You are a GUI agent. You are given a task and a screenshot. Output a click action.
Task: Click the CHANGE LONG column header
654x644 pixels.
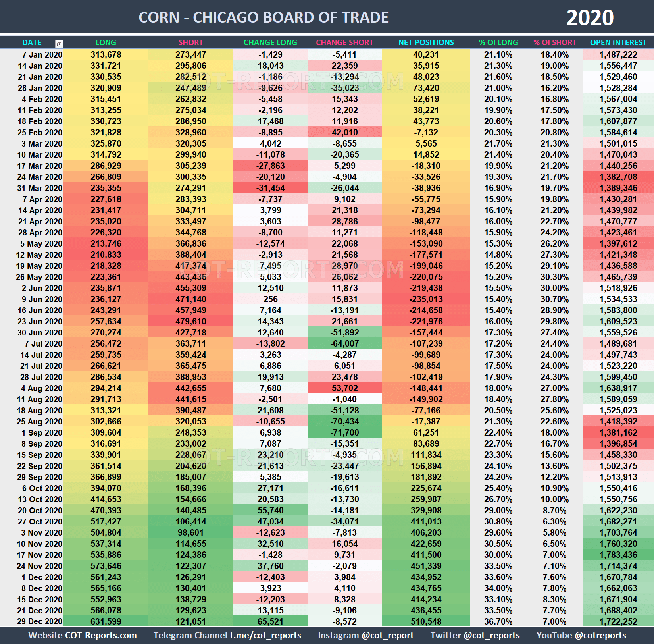pyautogui.click(x=270, y=42)
